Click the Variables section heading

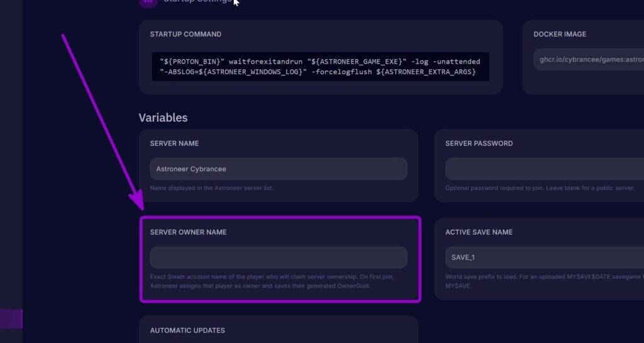(x=163, y=118)
